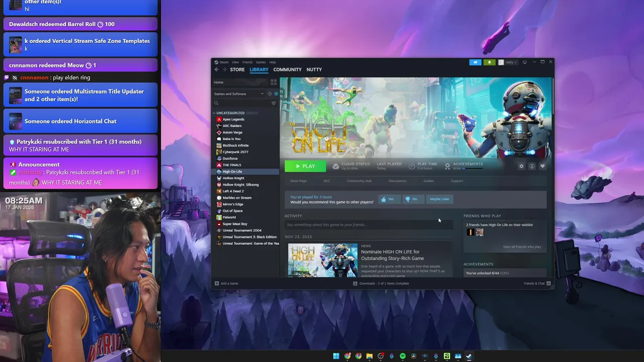Click the recent activity clock filter icon
The image size is (644, 362).
[x=270, y=94]
